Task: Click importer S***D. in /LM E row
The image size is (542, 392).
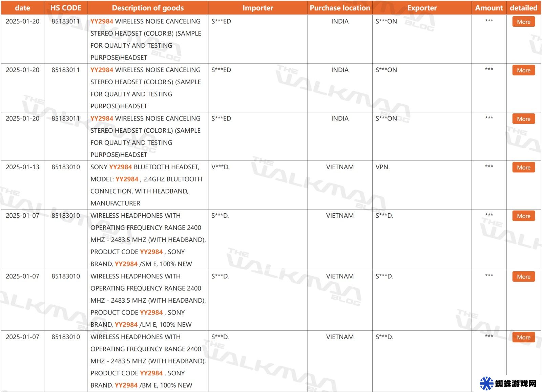Action: (x=220, y=276)
